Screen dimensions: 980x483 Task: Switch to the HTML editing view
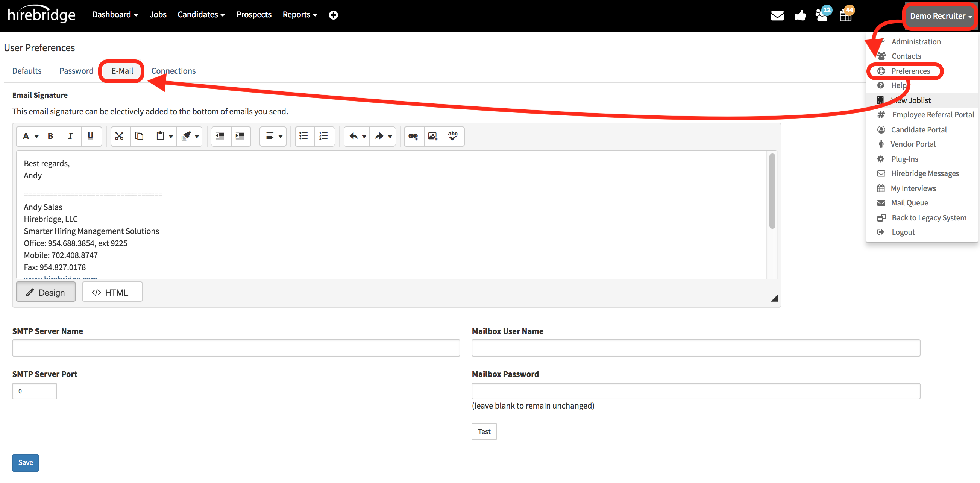click(112, 292)
